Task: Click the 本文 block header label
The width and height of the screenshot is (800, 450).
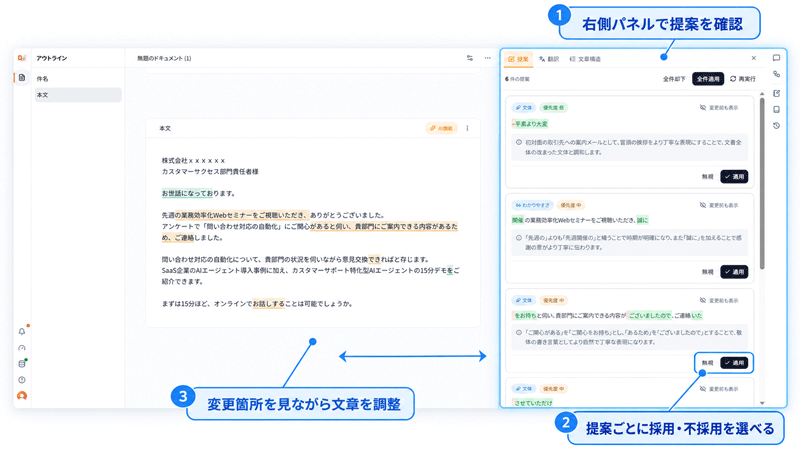Action: point(165,129)
